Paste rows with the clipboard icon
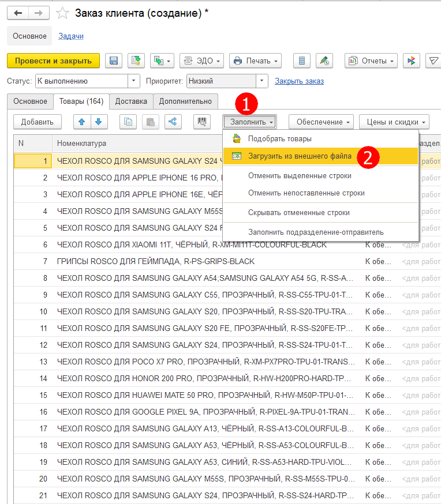 pos(151,122)
